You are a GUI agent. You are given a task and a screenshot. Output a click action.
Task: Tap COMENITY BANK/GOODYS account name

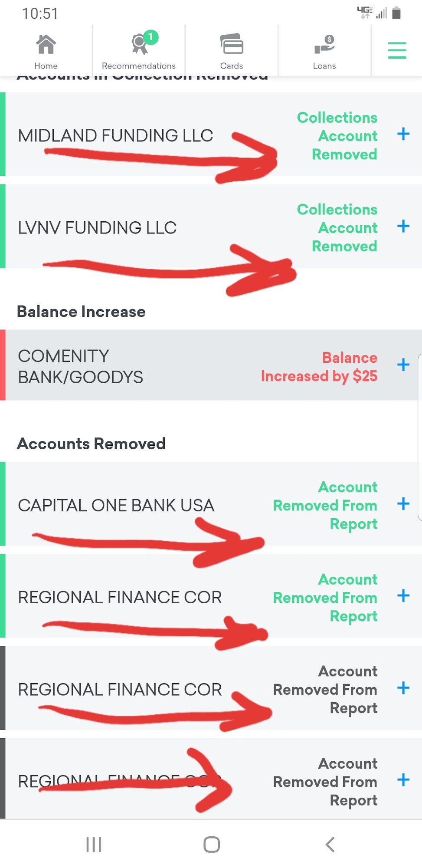click(x=80, y=367)
